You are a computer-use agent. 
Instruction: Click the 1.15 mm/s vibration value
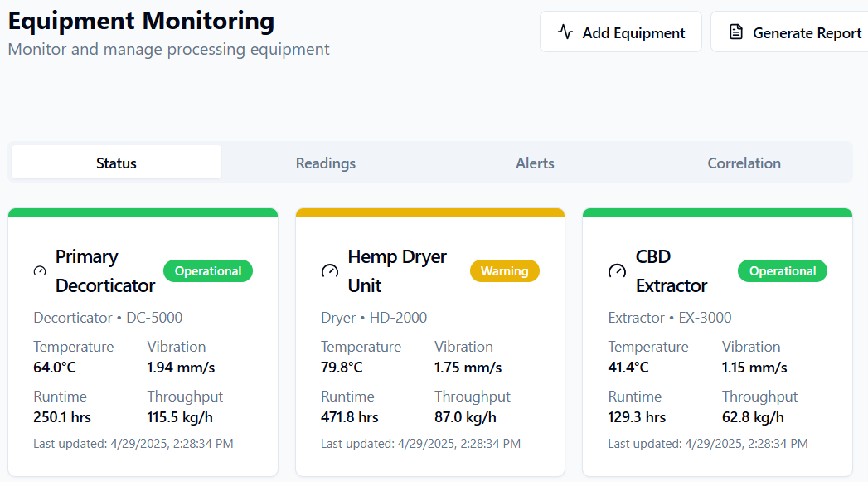754,368
